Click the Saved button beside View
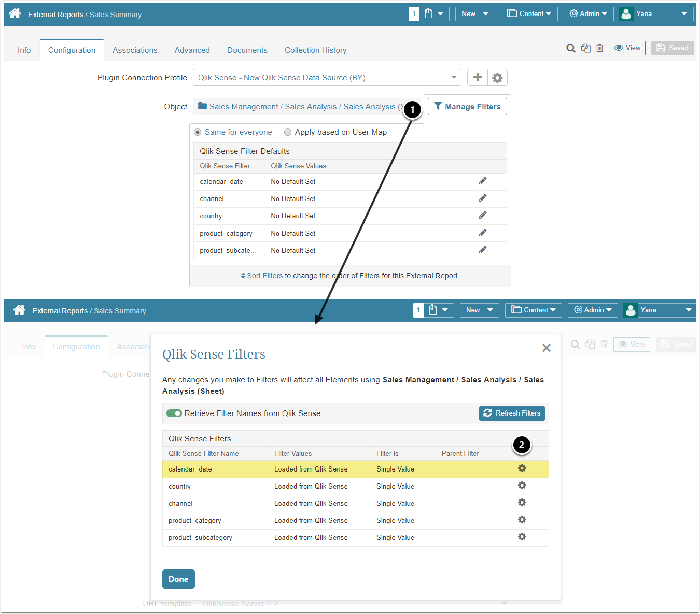700x614 pixels. [673, 48]
